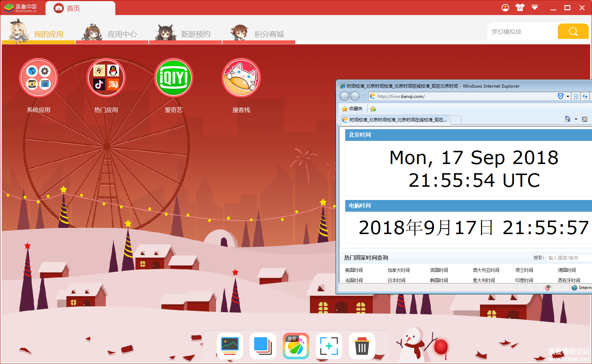The image size is (592, 364).
Task: Open the 英国时间 link
Action: 439,270
